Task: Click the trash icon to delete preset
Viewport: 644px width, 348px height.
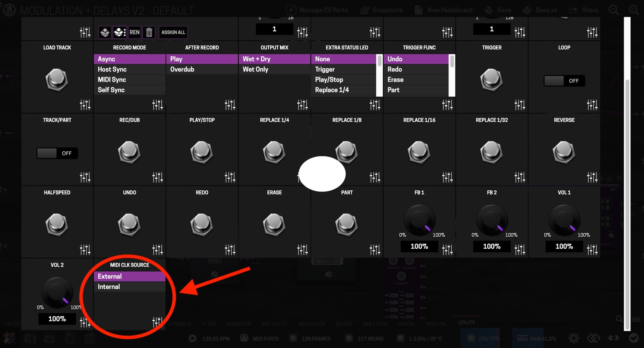Action: pos(149,32)
